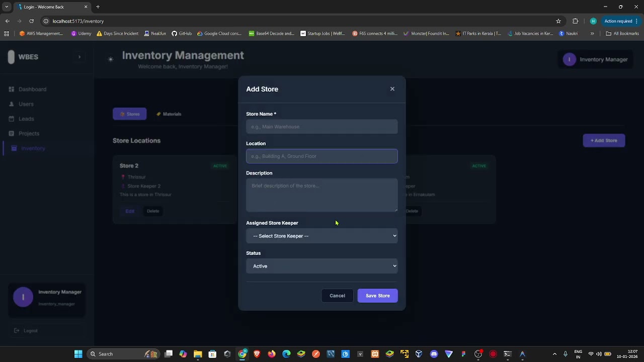Click the Inventory Manager avatar top right
Screen dimensions: 644x362
[x=569, y=59]
